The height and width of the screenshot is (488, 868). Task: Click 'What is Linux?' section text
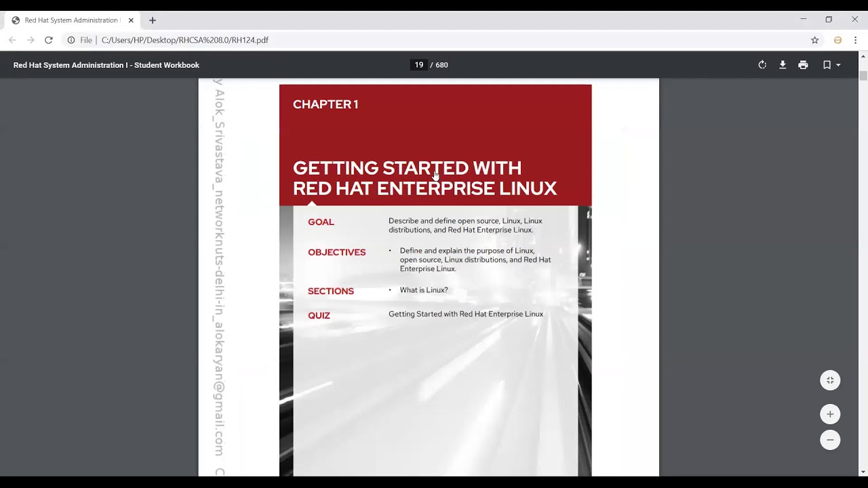(424, 290)
